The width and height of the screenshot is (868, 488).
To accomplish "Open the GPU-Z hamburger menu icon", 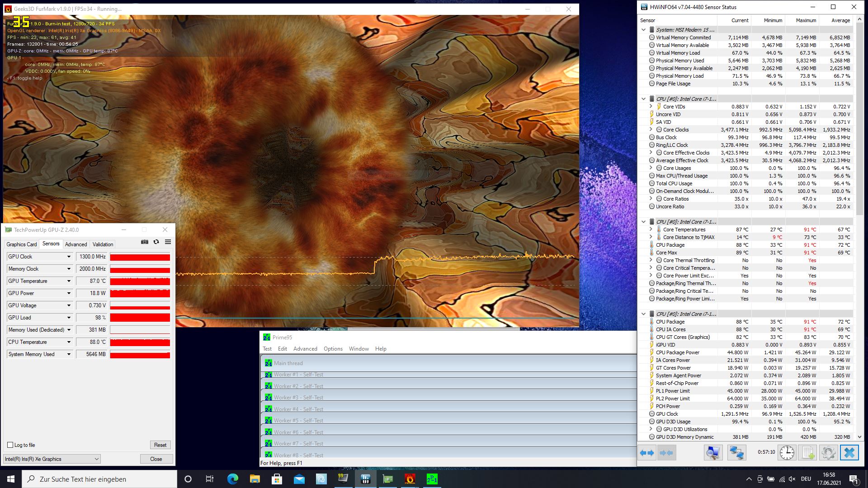I will click(x=168, y=242).
